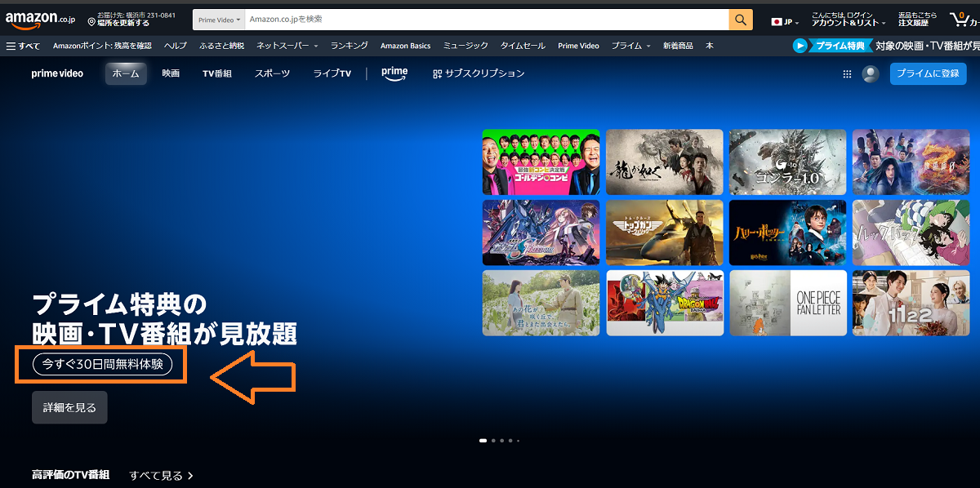This screenshot has height=488, width=980.
Task: Open the Amazon Basics link
Action: [x=405, y=46]
